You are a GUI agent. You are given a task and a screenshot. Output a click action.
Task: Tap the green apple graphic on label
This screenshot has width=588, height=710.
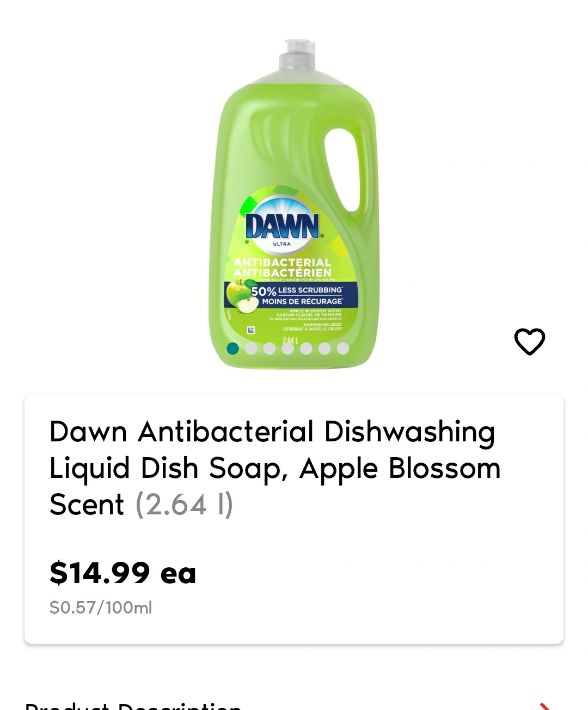pyautogui.click(x=240, y=295)
